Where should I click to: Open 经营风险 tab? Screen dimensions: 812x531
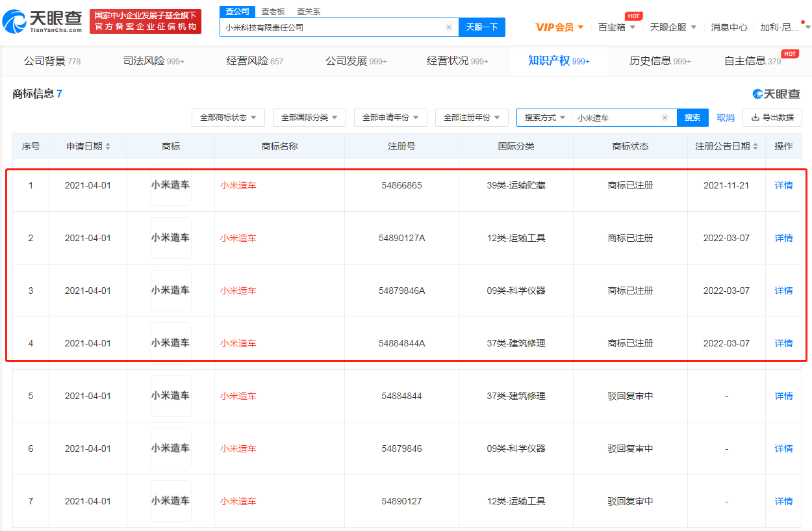coord(255,61)
